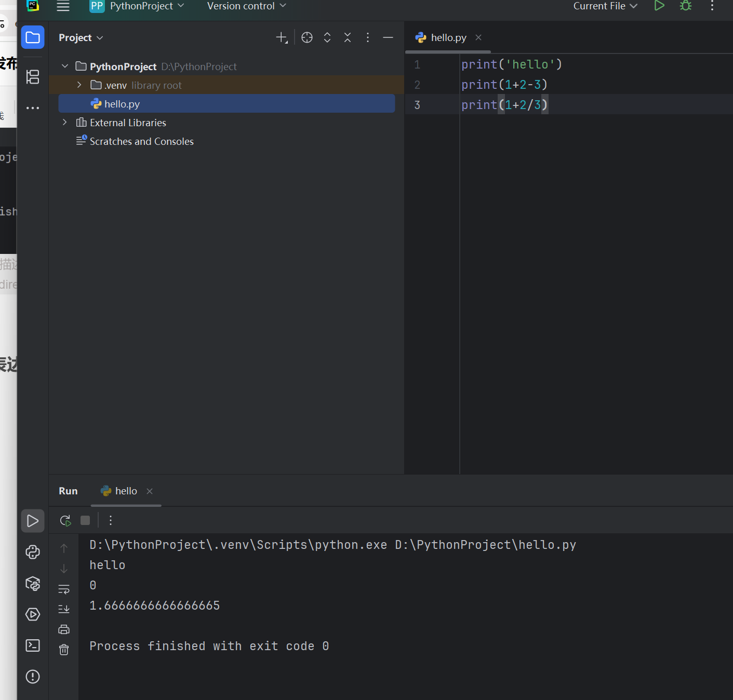Open the main hamburger menu
The width and height of the screenshot is (733, 700).
[x=63, y=6]
